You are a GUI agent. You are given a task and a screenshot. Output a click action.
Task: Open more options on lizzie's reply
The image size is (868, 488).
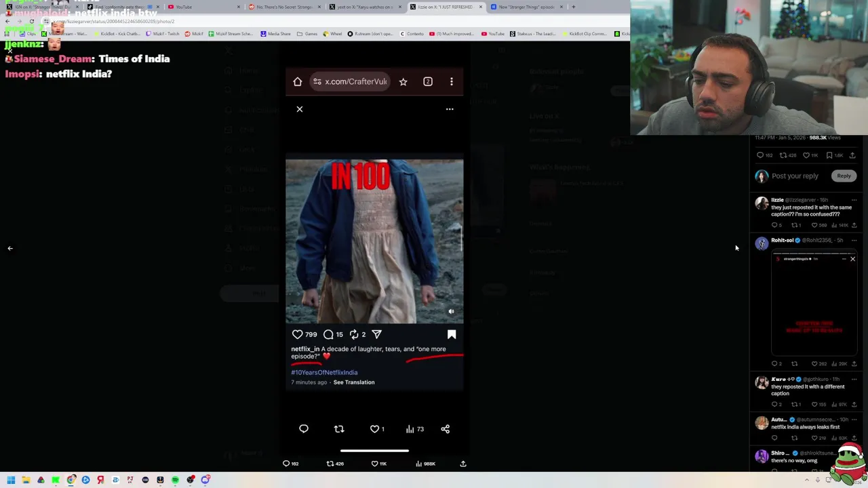coord(854,200)
